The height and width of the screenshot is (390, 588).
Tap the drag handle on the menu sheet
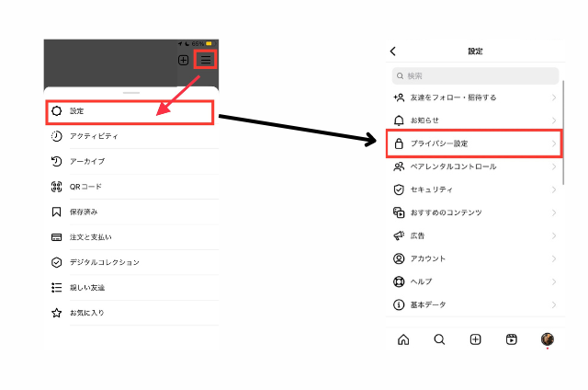coord(130,93)
